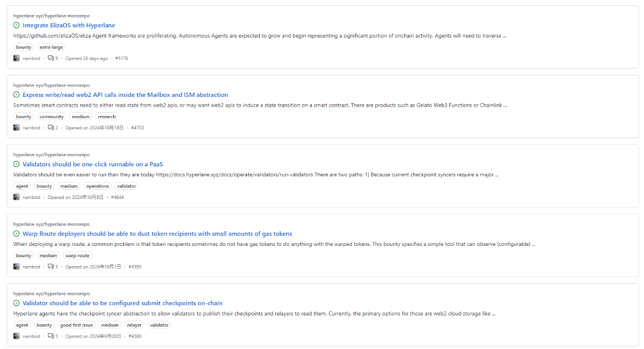The image size is (644, 349).
Task: Click nambrot's avatar on issue #4586
Action: pyautogui.click(x=16, y=336)
